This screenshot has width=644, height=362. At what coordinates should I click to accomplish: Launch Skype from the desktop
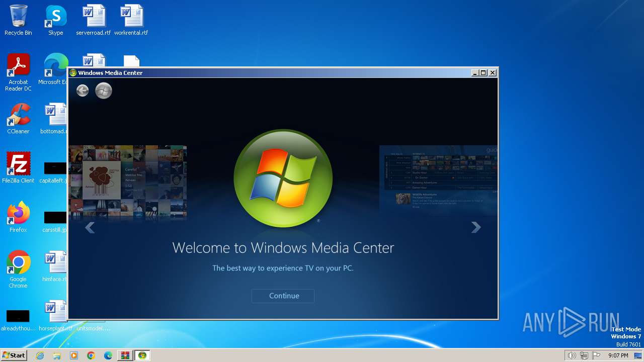56,21
